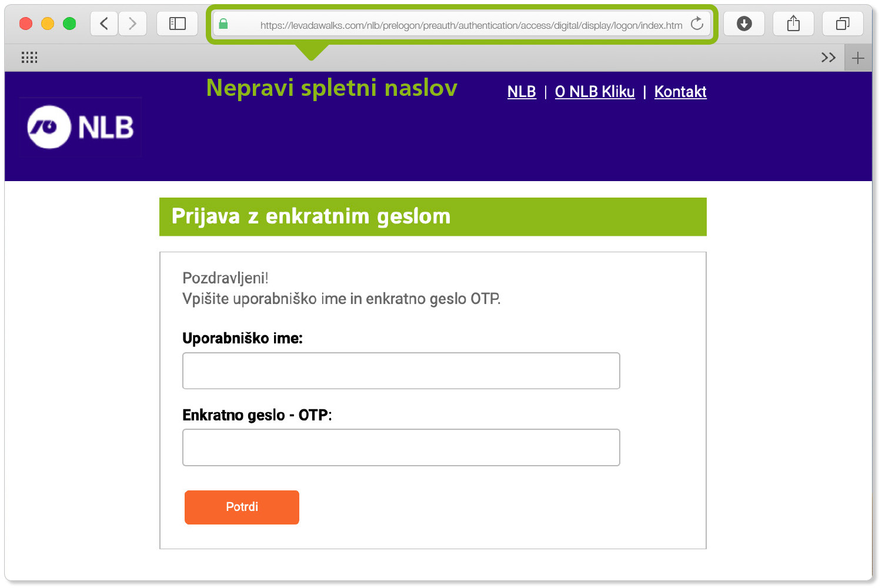
Task: Focus the Enkratno geslo - OTP field
Action: 401,447
